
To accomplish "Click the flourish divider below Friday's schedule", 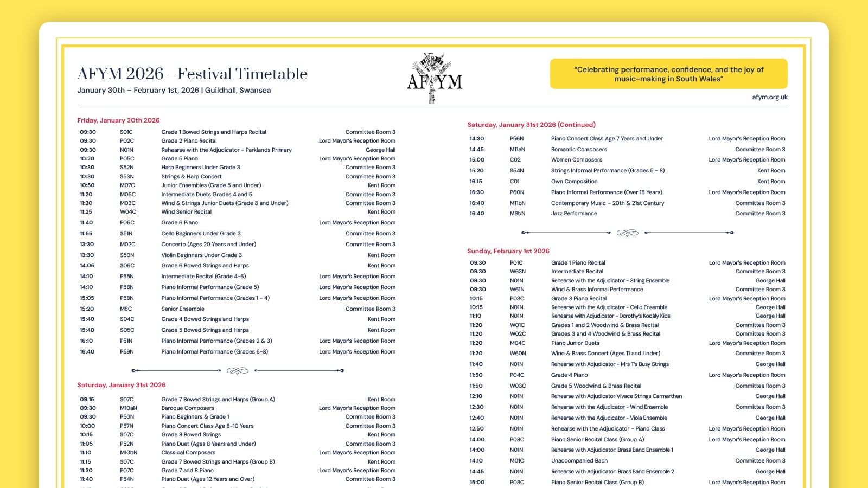I will [x=238, y=371].
